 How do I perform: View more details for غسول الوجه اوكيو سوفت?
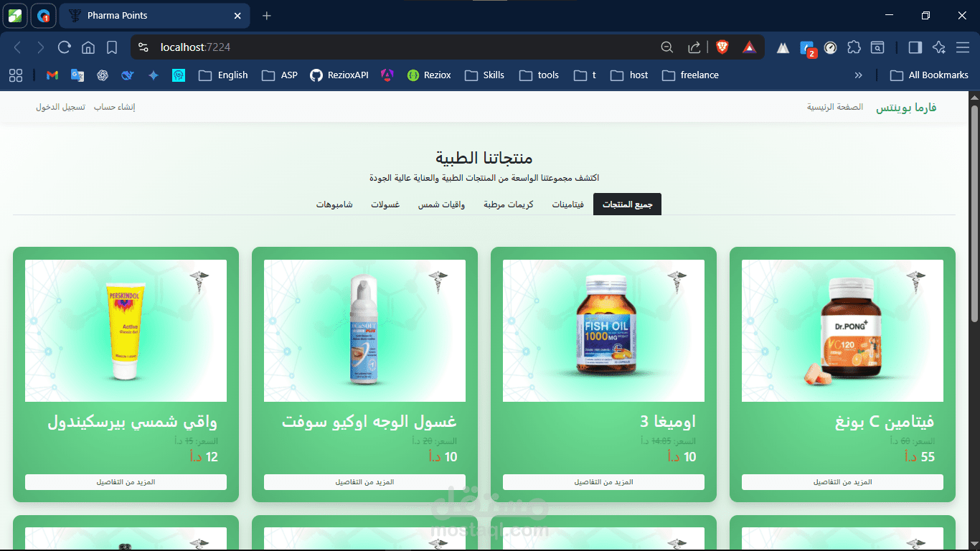pyautogui.click(x=364, y=482)
